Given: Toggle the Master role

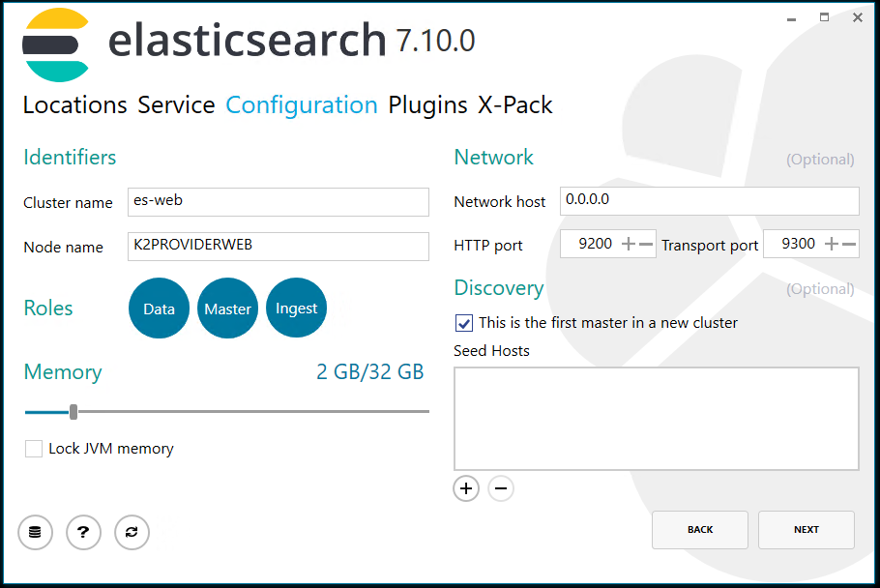Looking at the screenshot, I should (227, 309).
